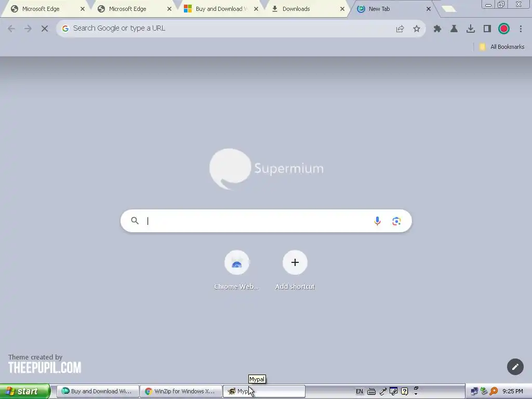Stop loading the page
532x399 pixels.
point(45,29)
